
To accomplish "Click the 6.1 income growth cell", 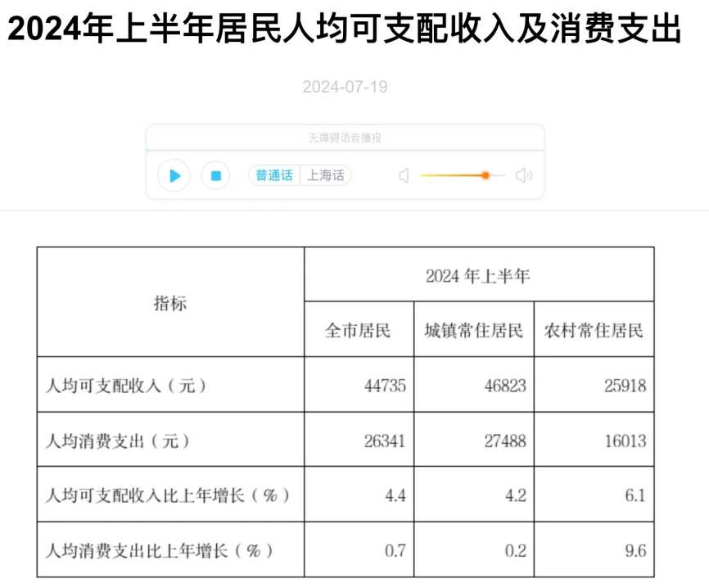I will click(x=634, y=495).
